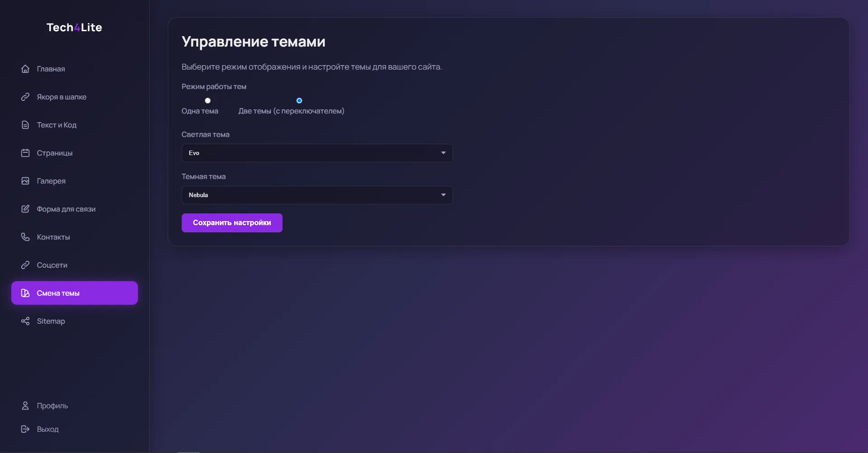Click the logout icon beside Выход
868x453 pixels.
pyautogui.click(x=25, y=429)
